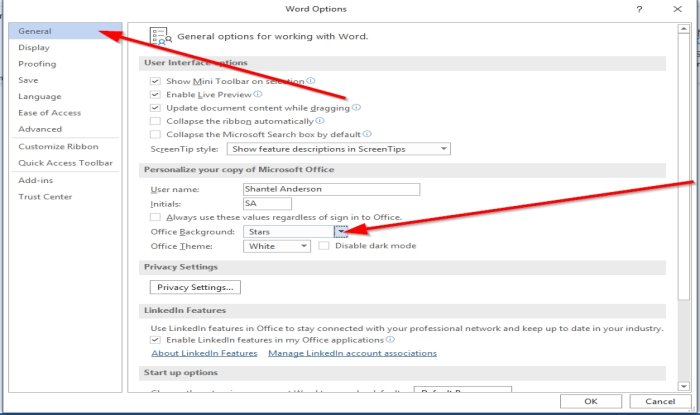The width and height of the screenshot is (700, 415).
Task: Click the Cancel button
Action: coord(660,401)
